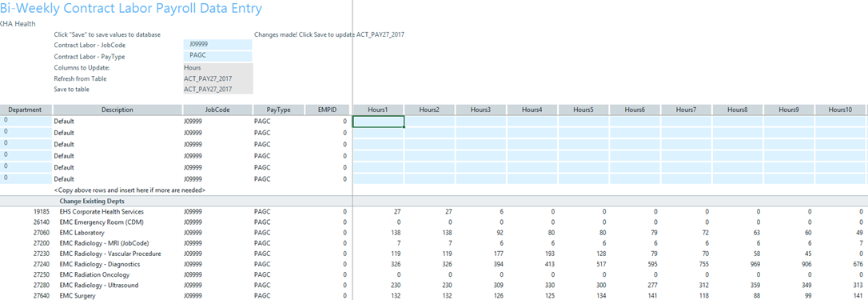Click department number 27280

pos(42,286)
